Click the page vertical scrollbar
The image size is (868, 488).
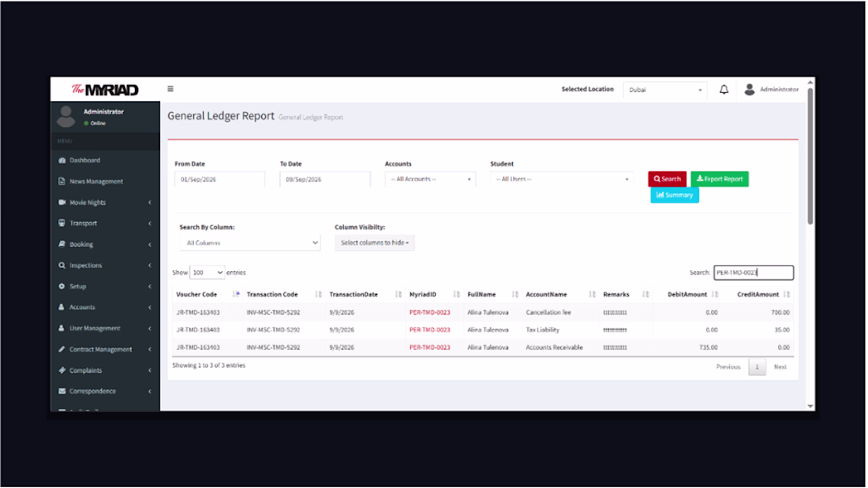pyautogui.click(x=810, y=156)
